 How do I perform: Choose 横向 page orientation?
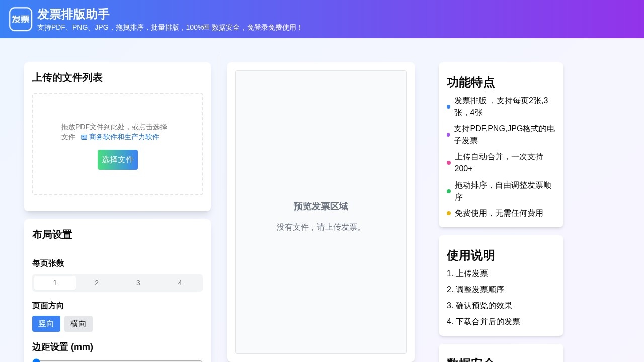point(78,324)
